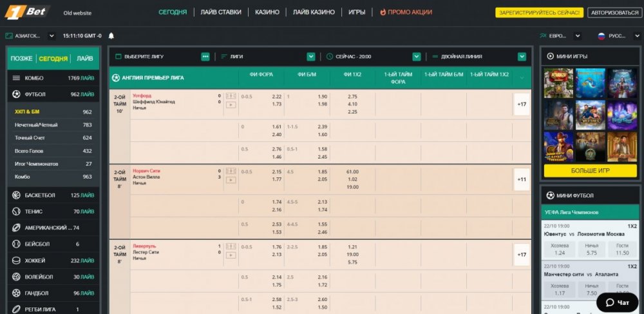Bet on Juventus home odds 1.24
The image size is (644, 314).
(x=560, y=249)
